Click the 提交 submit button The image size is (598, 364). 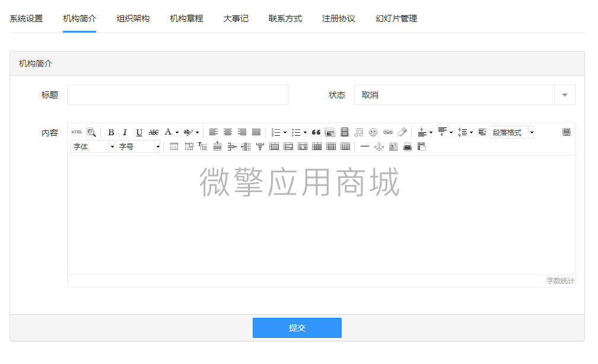297,328
